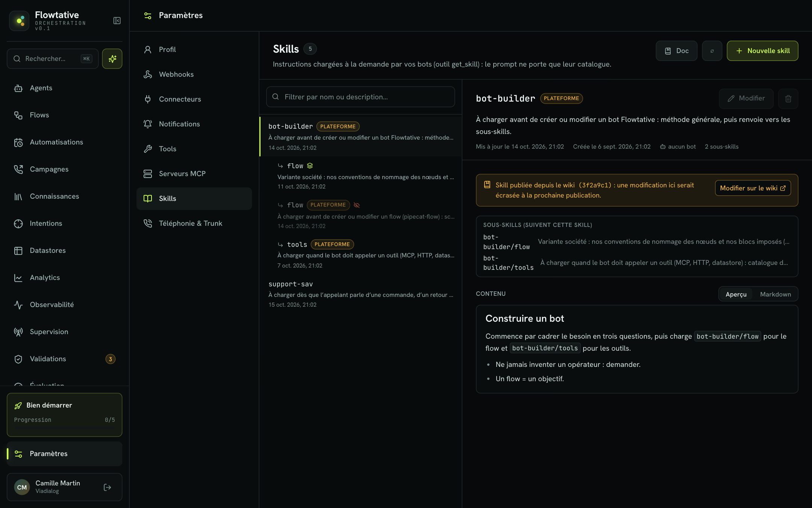Image resolution: width=812 pixels, height=508 pixels.
Task: Open Webhooks settings
Action: [x=194, y=75]
